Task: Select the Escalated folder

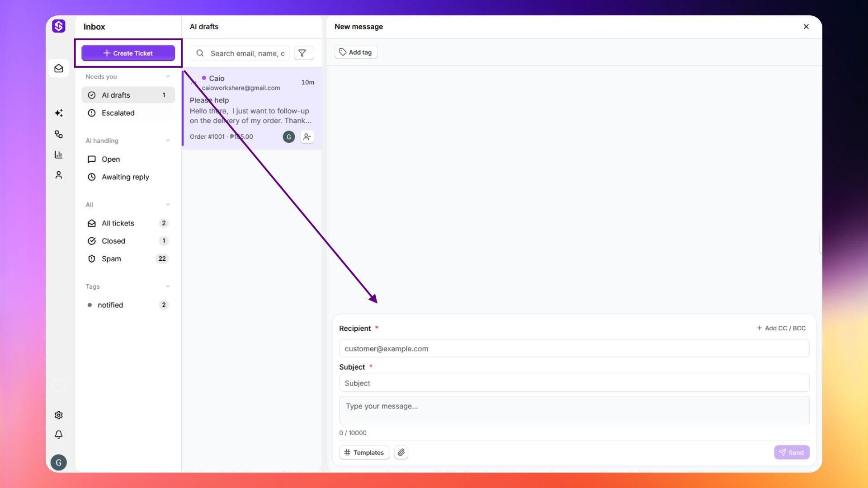Action: [x=128, y=113]
